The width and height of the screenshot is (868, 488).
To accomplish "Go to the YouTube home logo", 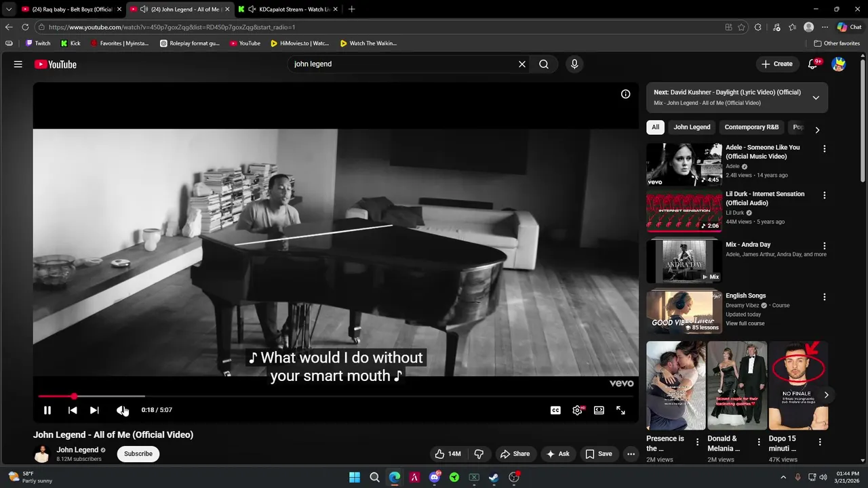I will click(x=55, y=64).
